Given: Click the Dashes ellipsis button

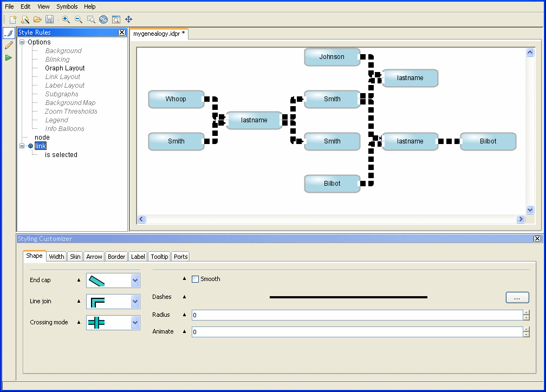Looking at the screenshot, I should [517, 297].
